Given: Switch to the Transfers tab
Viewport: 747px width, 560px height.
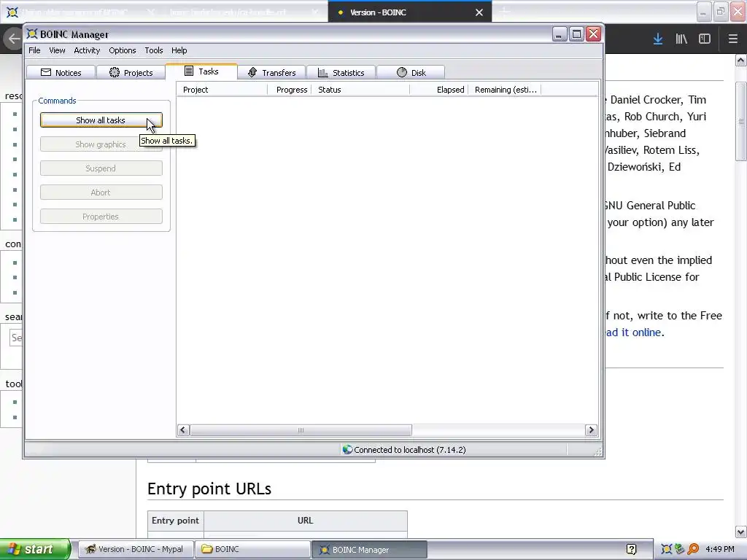Looking at the screenshot, I should point(271,72).
